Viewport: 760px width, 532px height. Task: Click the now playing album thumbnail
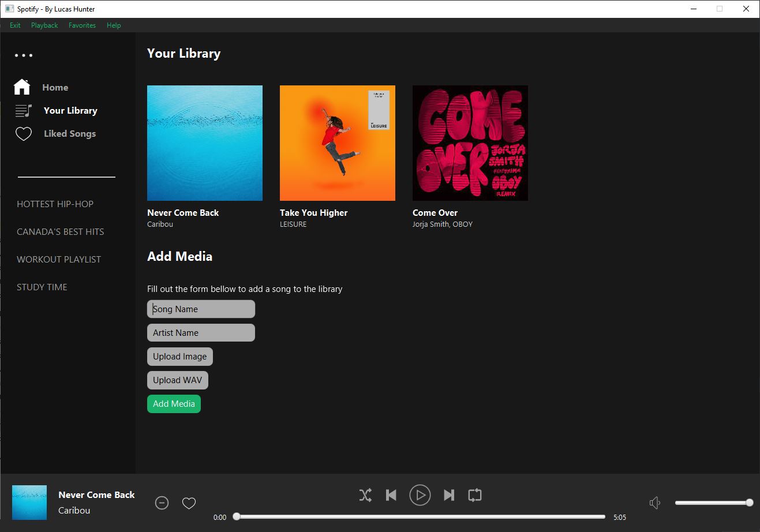[29, 503]
